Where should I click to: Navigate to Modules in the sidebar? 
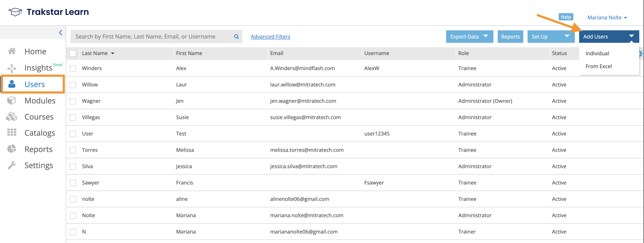tap(40, 101)
